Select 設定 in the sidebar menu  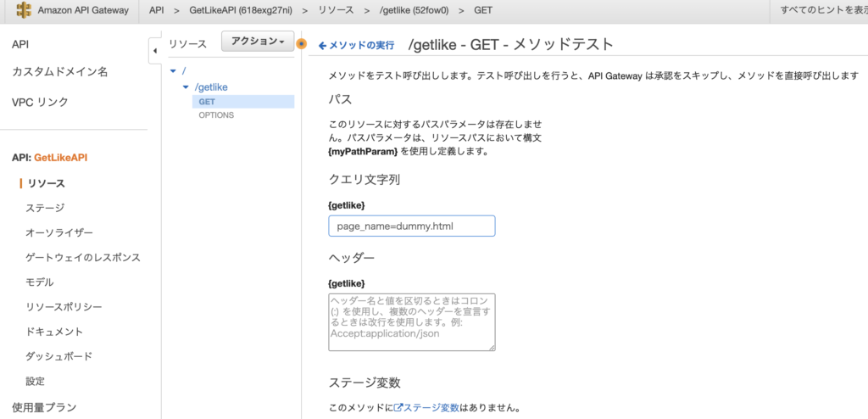(35, 382)
